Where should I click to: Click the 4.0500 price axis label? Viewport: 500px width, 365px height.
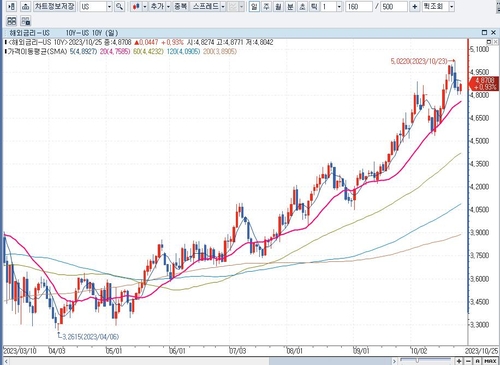tap(480, 210)
